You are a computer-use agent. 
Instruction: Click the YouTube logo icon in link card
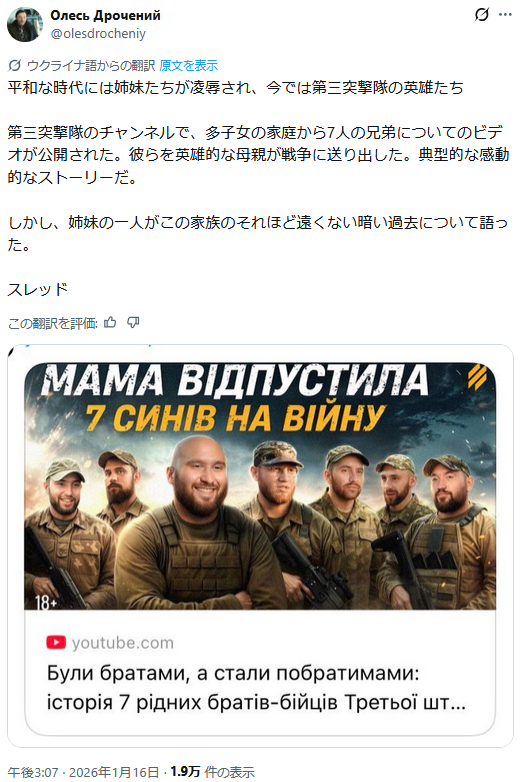[x=56, y=642]
